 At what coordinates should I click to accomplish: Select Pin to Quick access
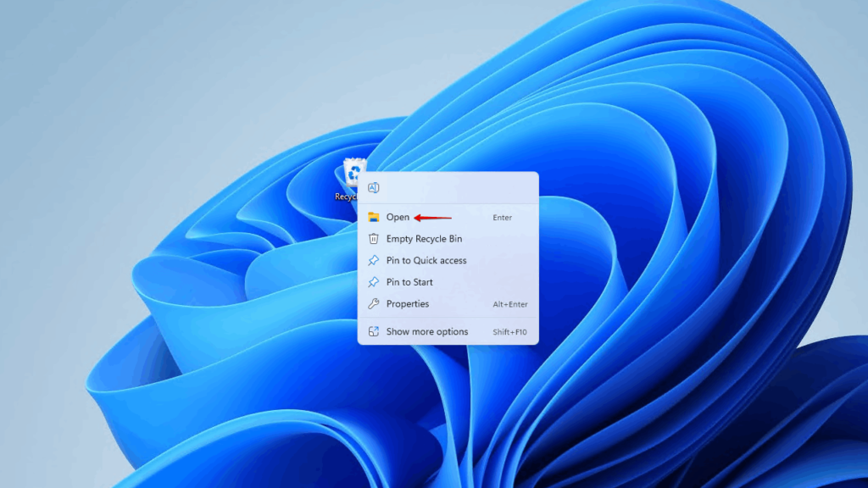click(427, 260)
